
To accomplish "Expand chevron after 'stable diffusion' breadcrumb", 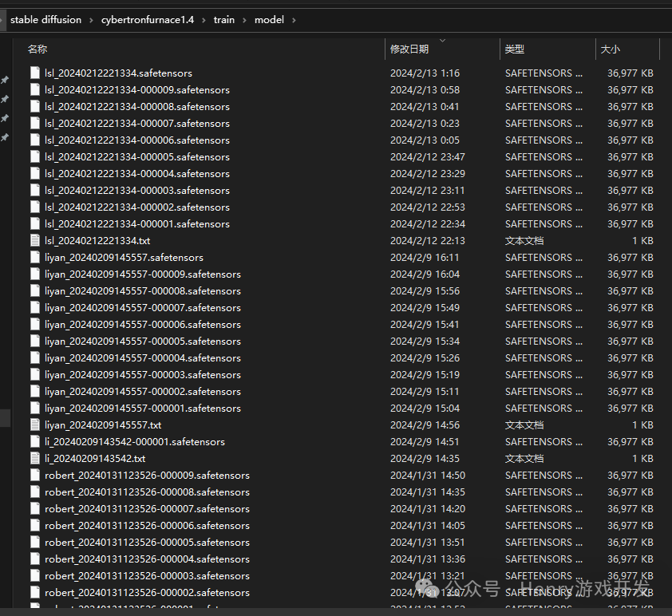I will [x=91, y=20].
